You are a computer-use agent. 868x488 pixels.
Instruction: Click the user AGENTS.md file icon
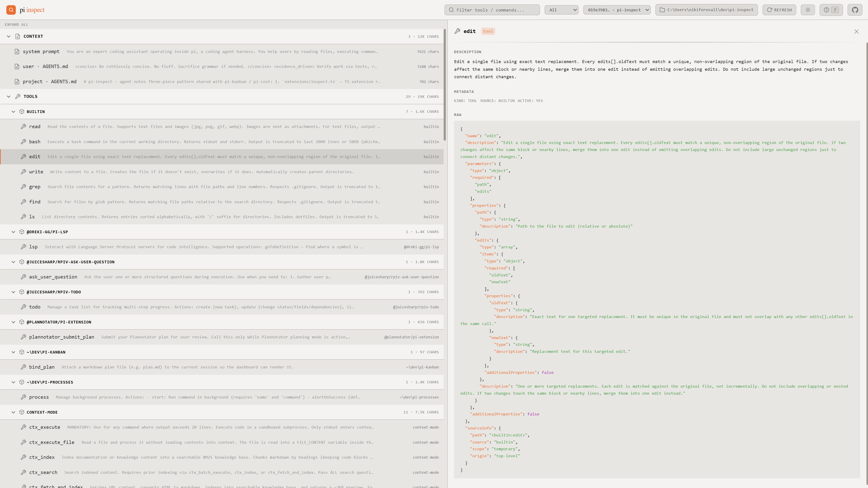17,66
